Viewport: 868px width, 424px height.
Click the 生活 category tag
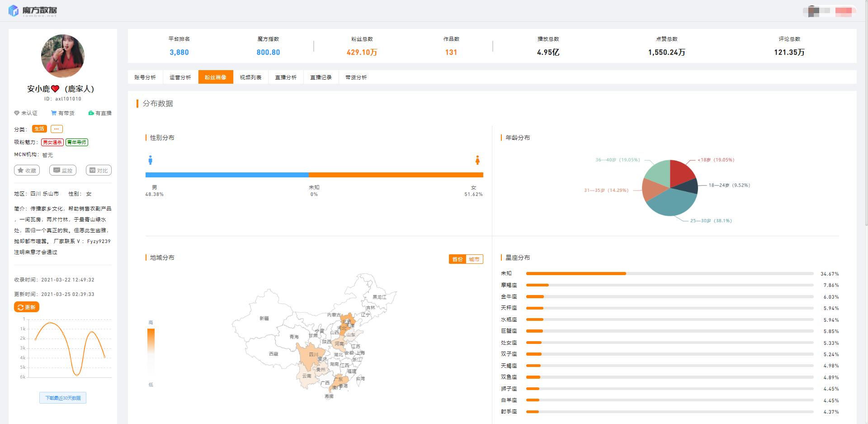40,129
